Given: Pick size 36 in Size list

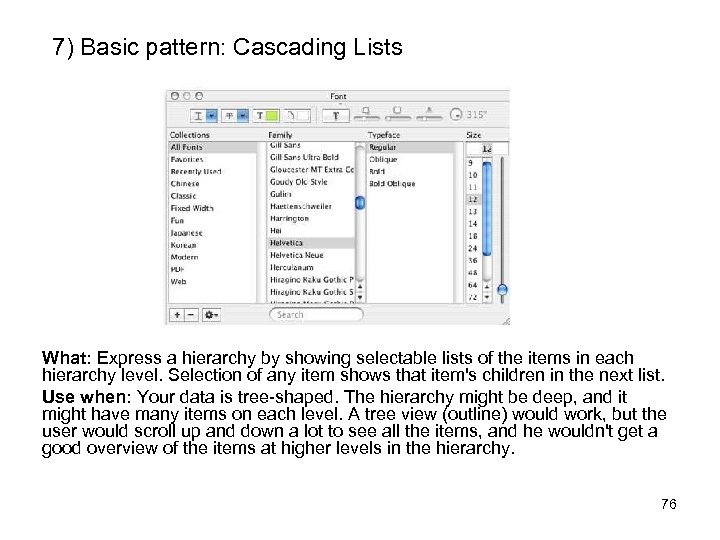Looking at the screenshot, I should click(x=473, y=261).
